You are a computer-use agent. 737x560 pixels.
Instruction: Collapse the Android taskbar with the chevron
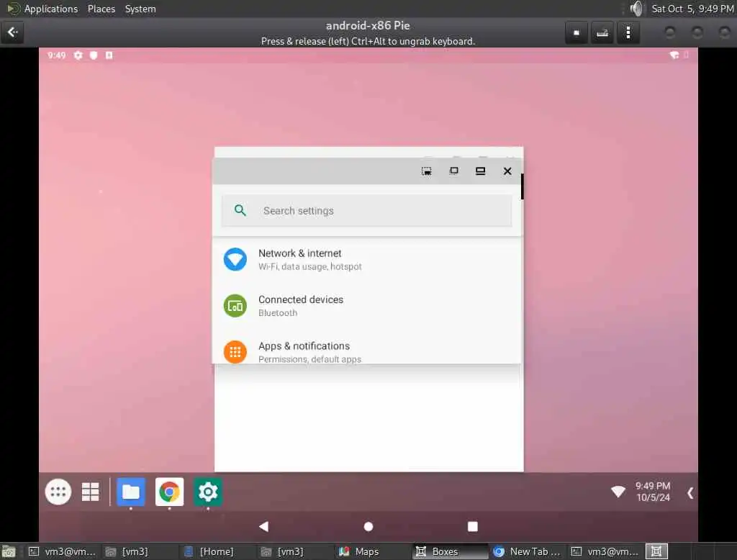point(690,493)
